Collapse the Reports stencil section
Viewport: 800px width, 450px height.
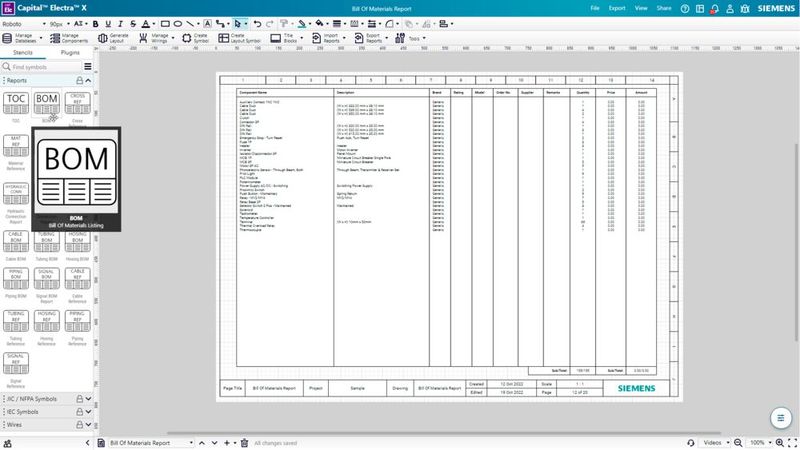click(x=88, y=81)
